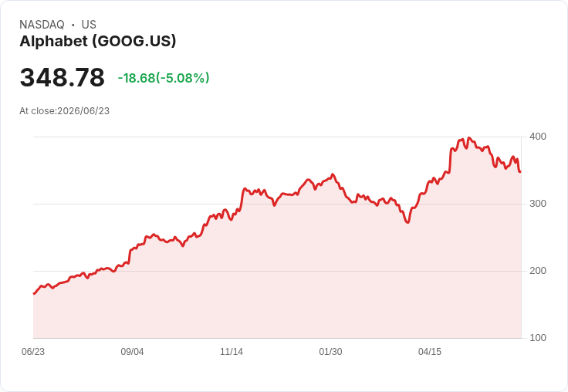Viewport: 568px width, 392px height.
Task: Click the 11/14 x-axis date label
Action: [x=232, y=352]
